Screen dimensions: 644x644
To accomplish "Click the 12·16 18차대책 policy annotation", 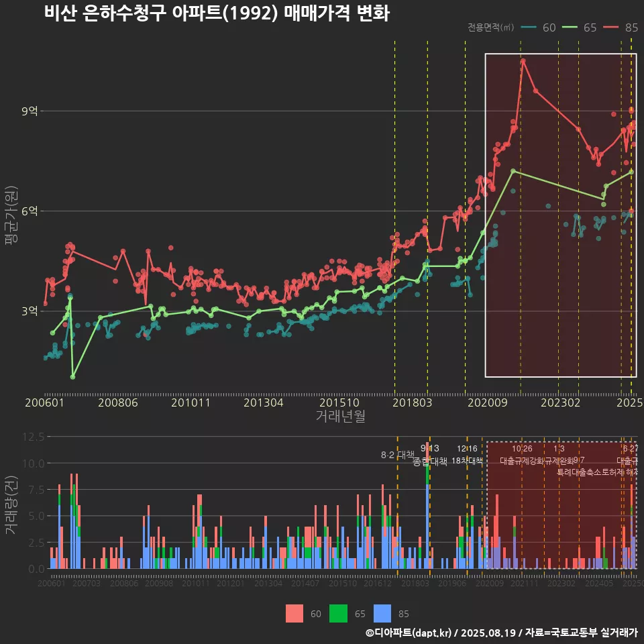I will coord(467,455).
